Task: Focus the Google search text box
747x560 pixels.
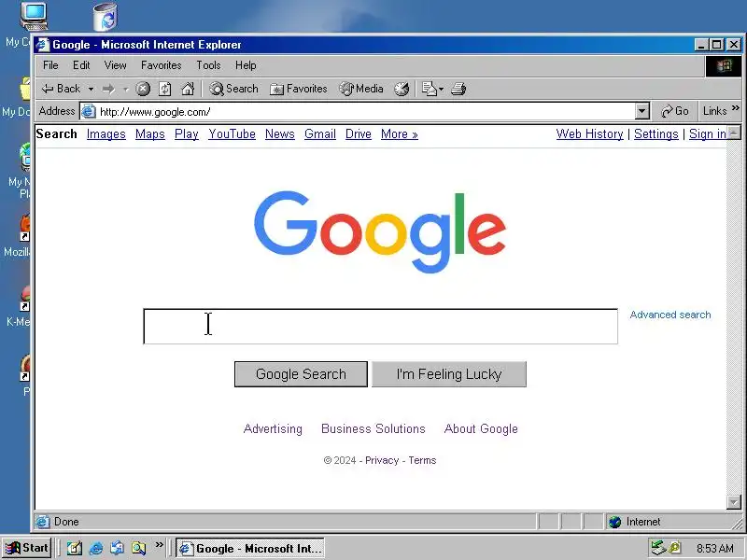Action: tap(380, 326)
